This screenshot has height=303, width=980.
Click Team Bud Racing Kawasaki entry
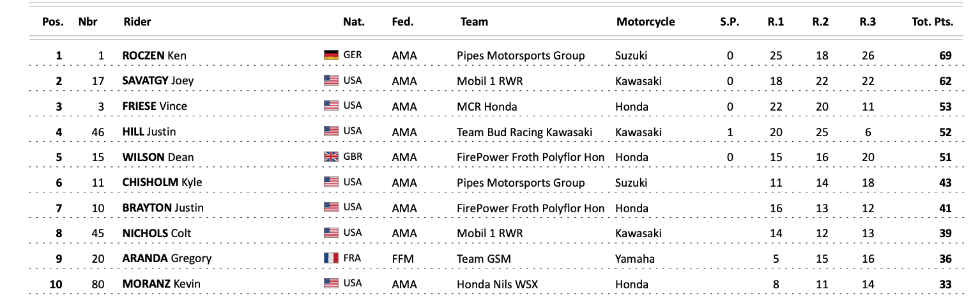(524, 132)
